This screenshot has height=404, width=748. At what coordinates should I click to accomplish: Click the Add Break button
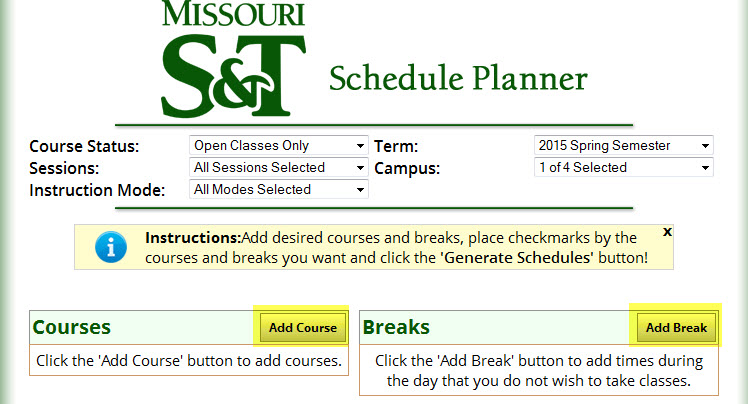click(x=676, y=328)
